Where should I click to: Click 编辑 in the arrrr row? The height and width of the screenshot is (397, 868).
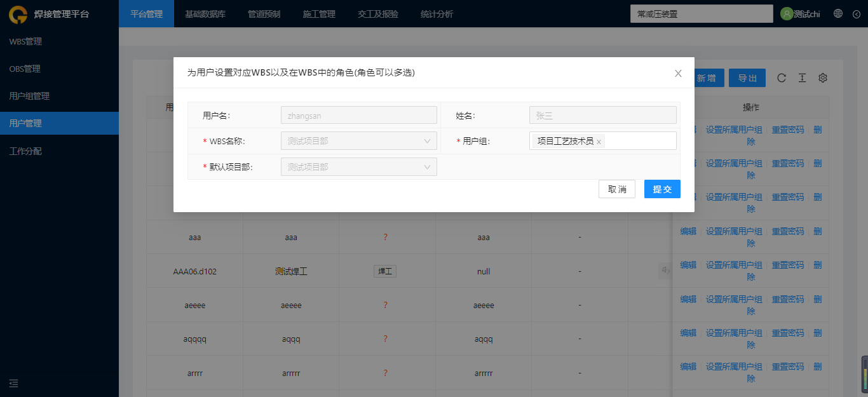pyautogui.click(x=688, y=367)
